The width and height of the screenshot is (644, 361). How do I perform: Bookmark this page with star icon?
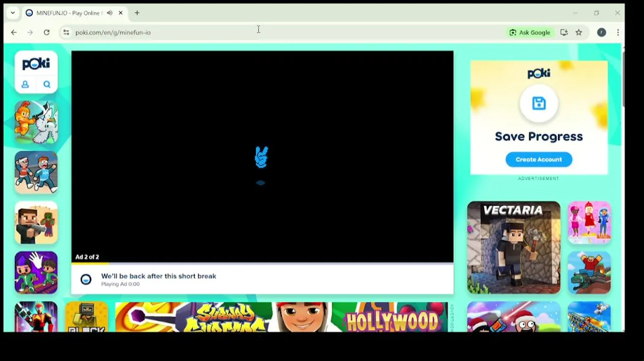(x=579, y=33)
